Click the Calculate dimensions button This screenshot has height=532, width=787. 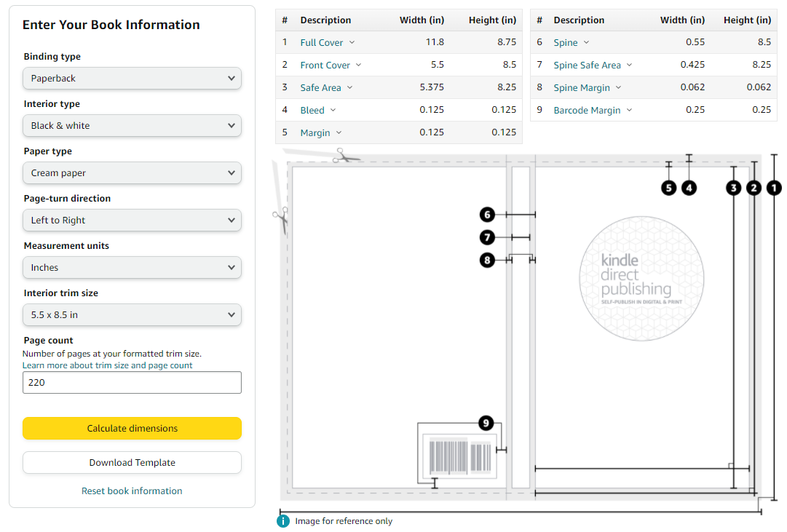click(132, 428)
